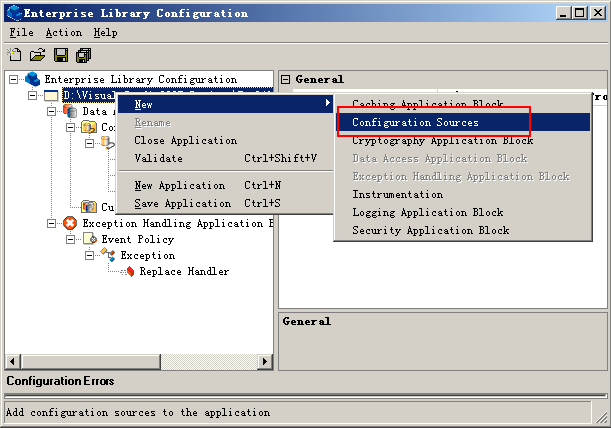This screenshot has height=428, width=611.
Task: Open the Action menu
Action: [x=64, y=32]
